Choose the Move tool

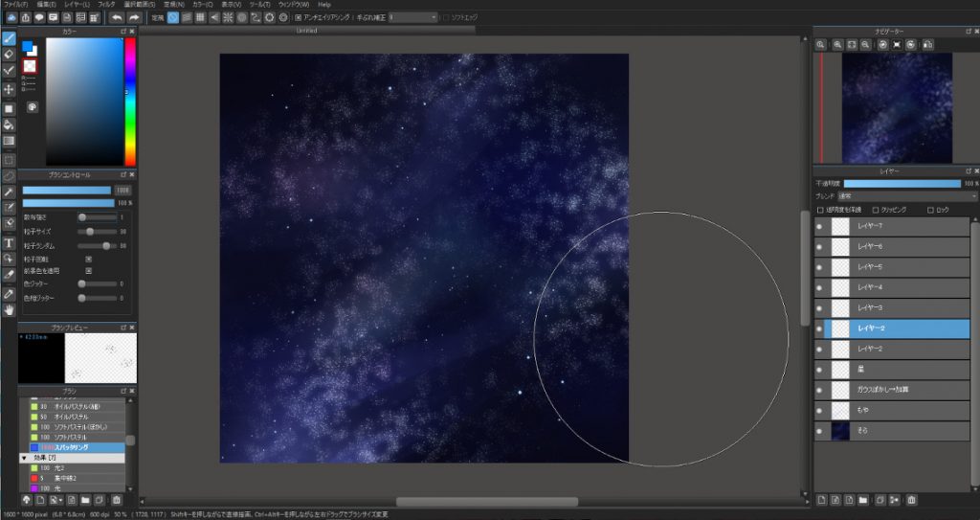[x=9, y=89]
